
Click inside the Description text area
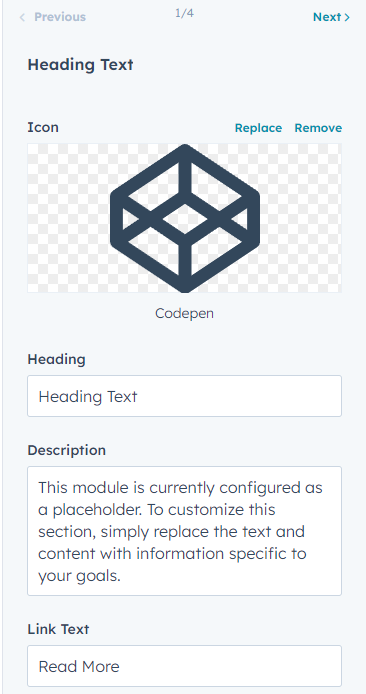[x=185, y=531]
